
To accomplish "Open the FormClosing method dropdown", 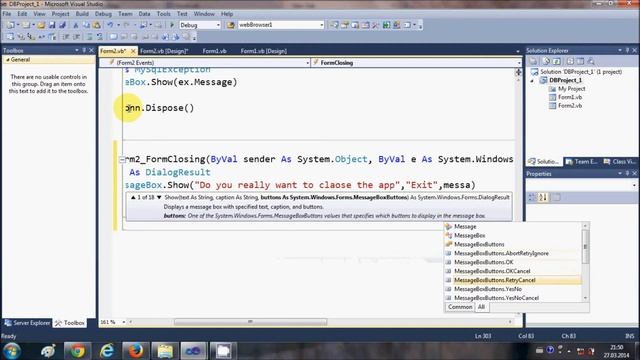I will tap(519, 63).
